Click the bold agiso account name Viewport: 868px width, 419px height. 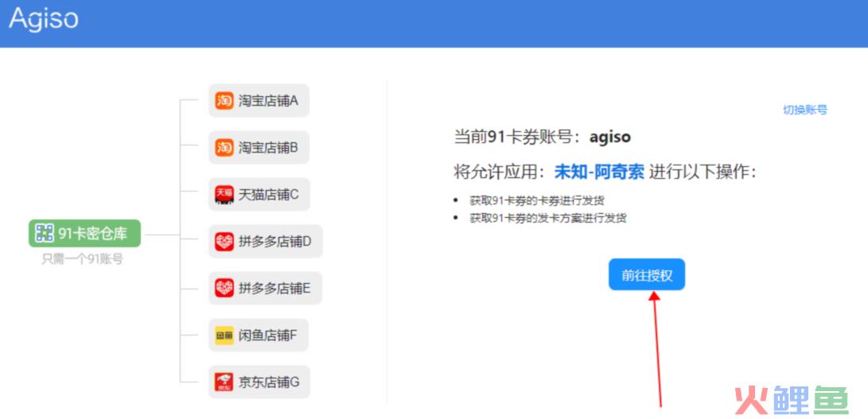[609, 137]
